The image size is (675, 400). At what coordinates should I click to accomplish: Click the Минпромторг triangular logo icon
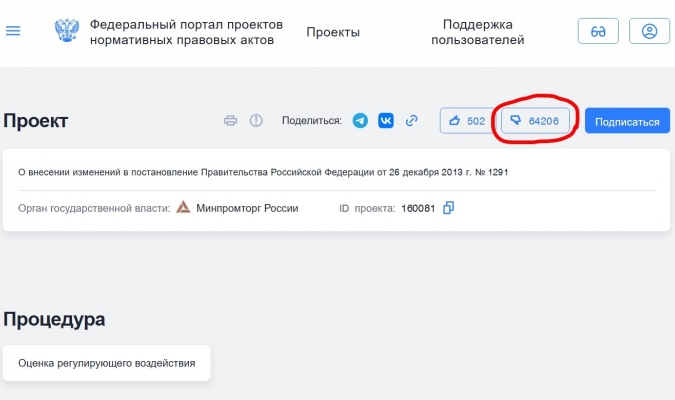tap(184, 208)
